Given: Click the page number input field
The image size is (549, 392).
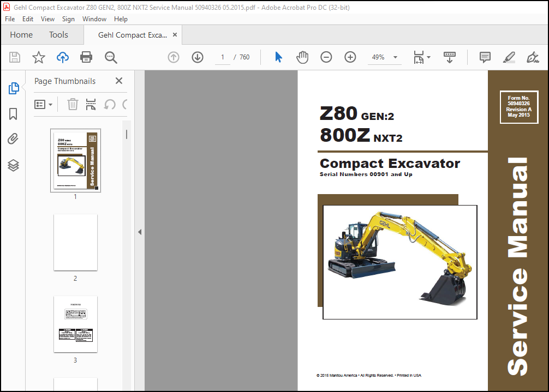Looking at the screenshot, I should (x=222, y=57).
